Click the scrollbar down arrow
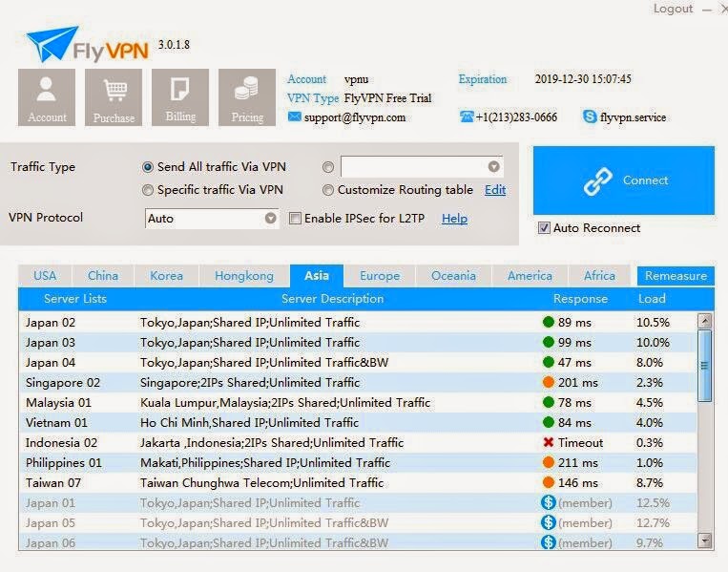Screen dimensions: 728x572 tap(705, 540)
